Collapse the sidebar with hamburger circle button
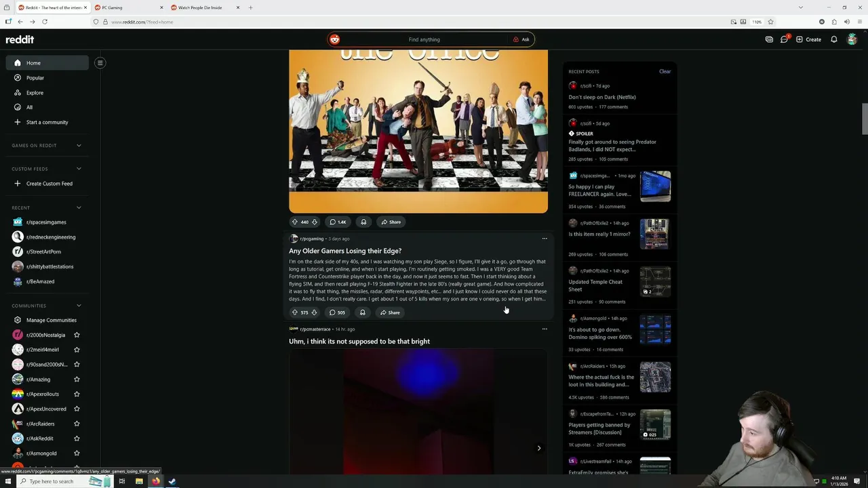This screenshot has width=868, height=488. coord(100,63)
